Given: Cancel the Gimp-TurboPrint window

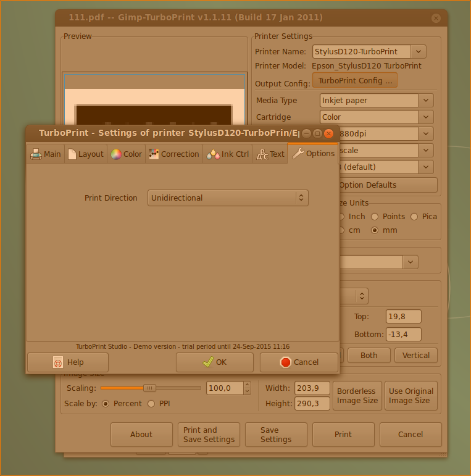Looking at the screenshot, I should click(411, 435).
